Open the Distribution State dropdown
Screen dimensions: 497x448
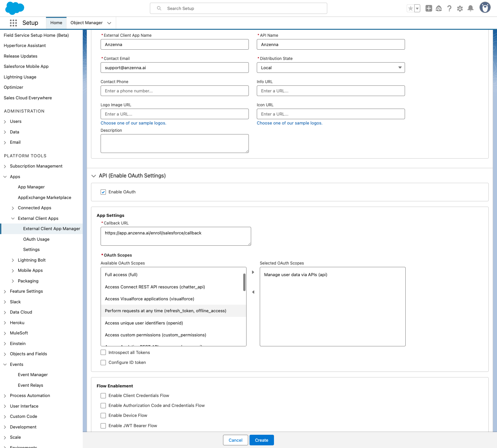click(331, 68)
